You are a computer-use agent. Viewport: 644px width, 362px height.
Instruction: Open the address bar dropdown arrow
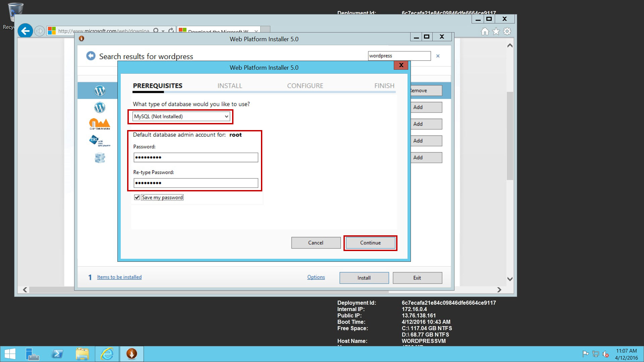pos(163,31)
